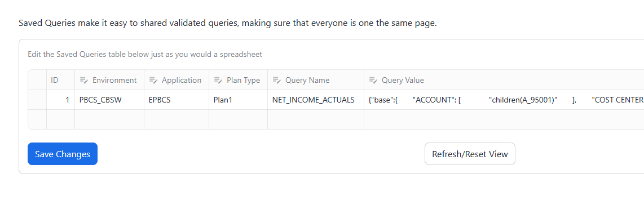644x209 pixels.
Task: Click the empty Plan Type cell in new row
Action: (238, 119)
